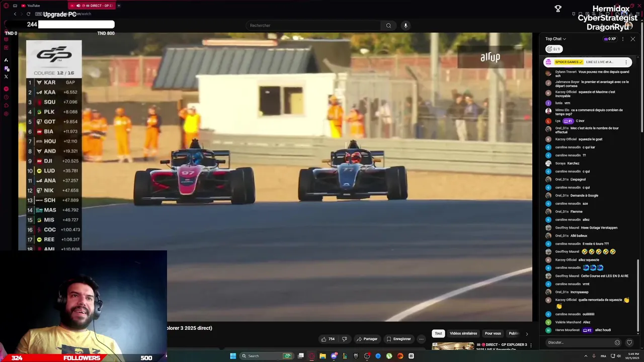Open Task View on the taskbar
This screenshot has width=644, height=362.
(x=301, y=356)
